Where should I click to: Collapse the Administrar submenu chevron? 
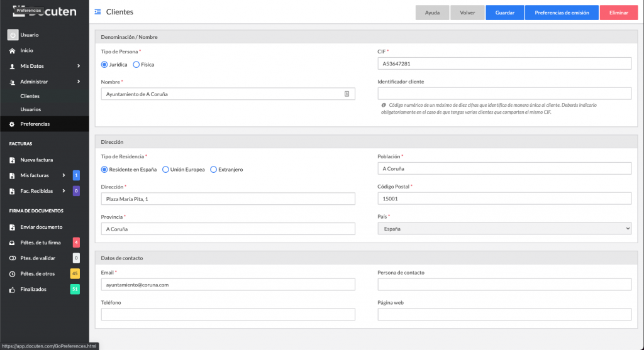tap(79, 82)
